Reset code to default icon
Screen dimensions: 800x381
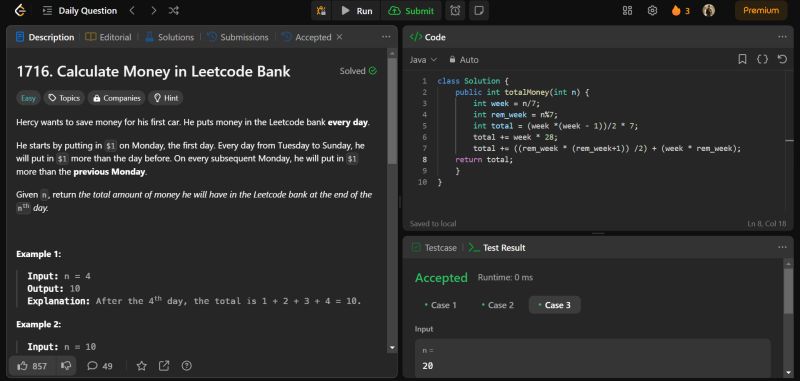coord(782,59)
